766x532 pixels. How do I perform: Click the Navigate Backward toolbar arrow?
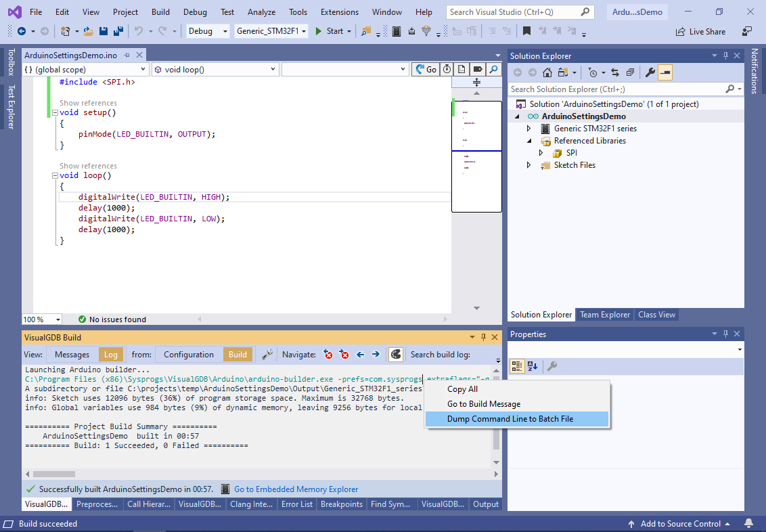coord(22,31)
